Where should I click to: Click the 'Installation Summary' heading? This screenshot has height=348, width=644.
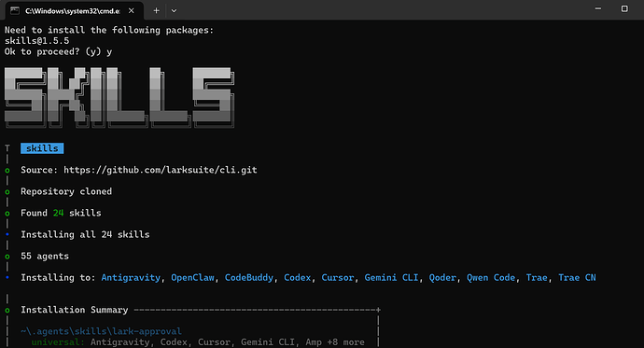point(75,310)
